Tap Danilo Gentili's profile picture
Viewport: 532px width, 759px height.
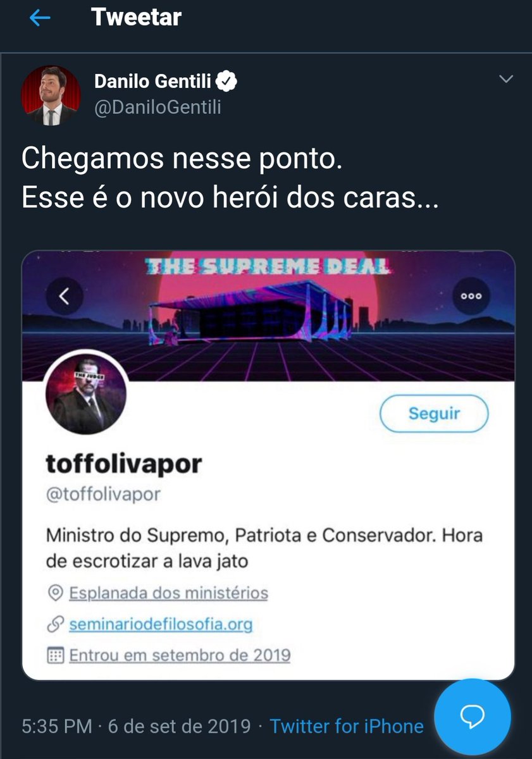51,95
